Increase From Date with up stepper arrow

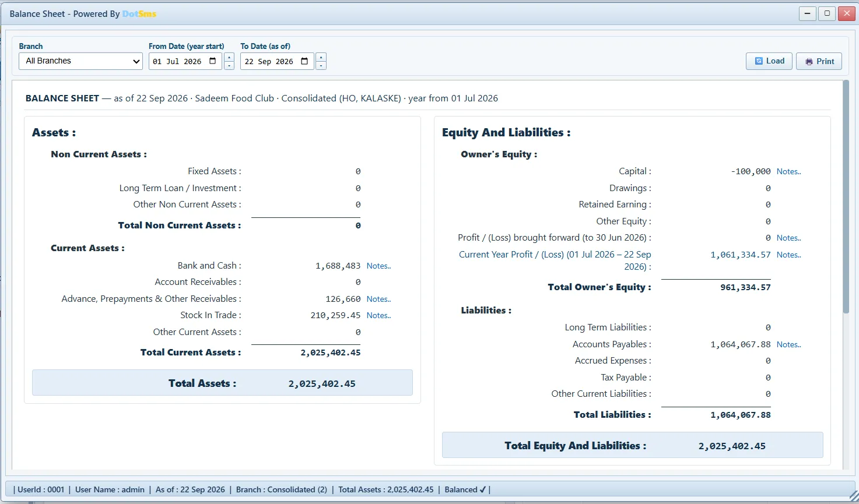229,57
